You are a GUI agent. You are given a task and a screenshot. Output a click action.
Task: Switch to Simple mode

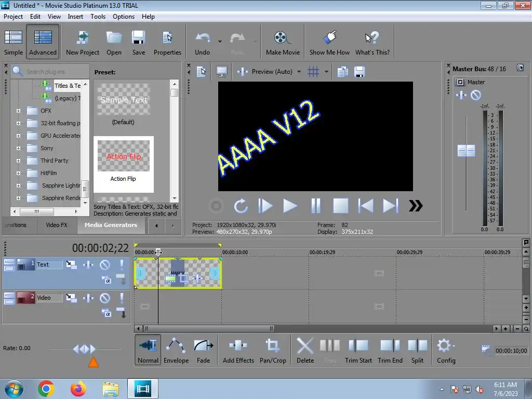pyautogui.click(x=14, y=43)
